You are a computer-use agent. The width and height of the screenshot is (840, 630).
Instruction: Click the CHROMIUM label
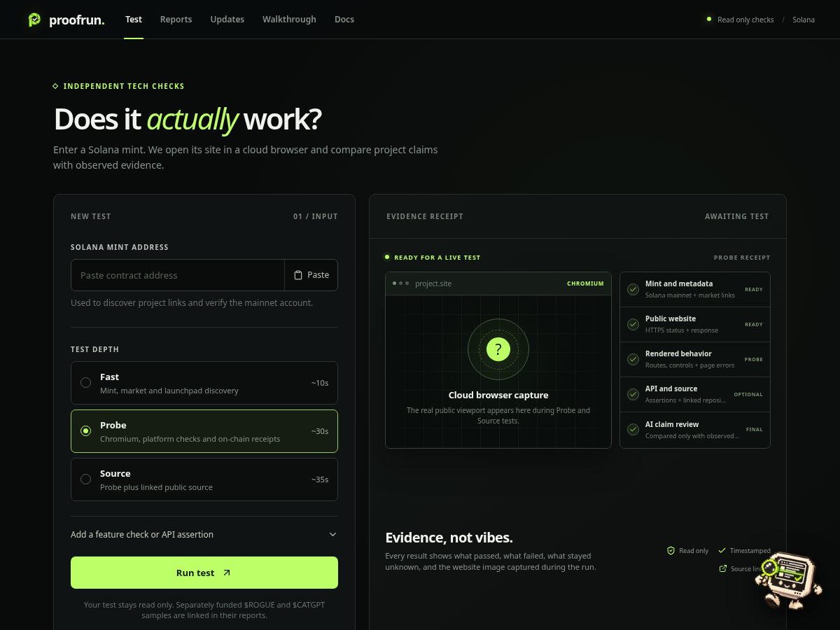point(585,283)
